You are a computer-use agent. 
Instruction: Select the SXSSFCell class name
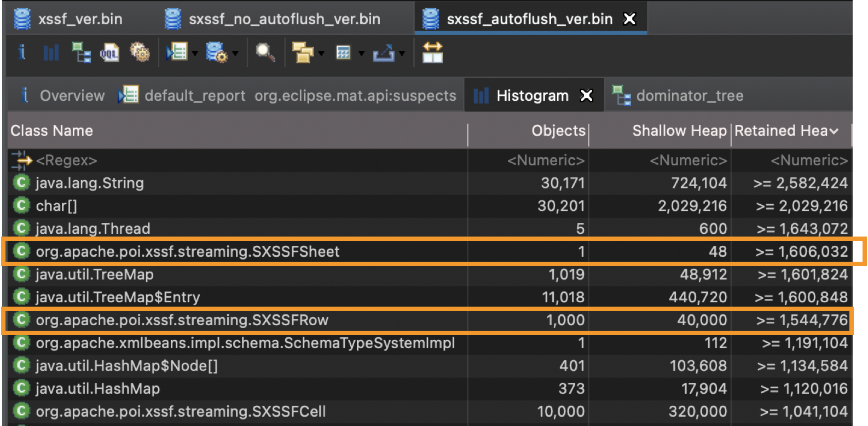181,411
